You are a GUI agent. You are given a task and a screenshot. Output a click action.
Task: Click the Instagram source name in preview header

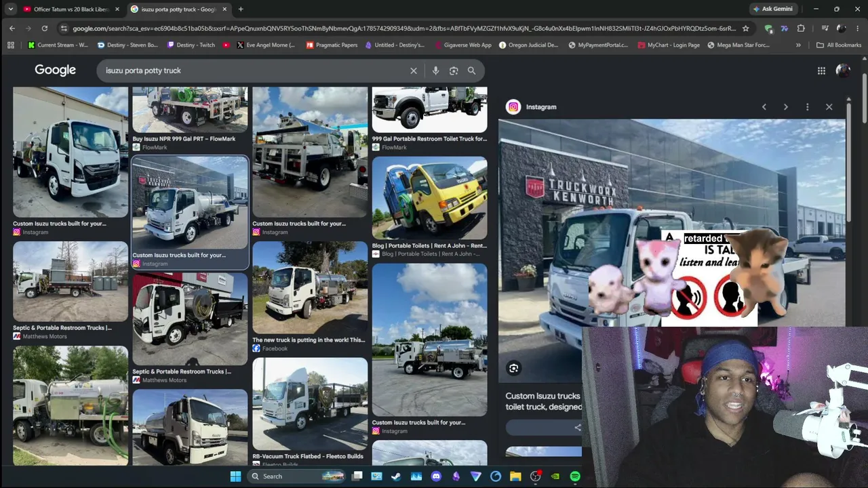(541, 107)
